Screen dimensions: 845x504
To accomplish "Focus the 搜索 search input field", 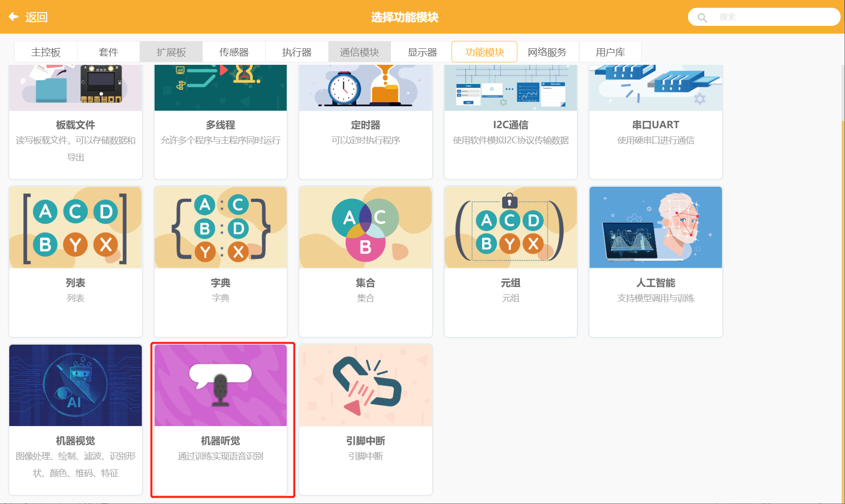I will tap(764, 17).
